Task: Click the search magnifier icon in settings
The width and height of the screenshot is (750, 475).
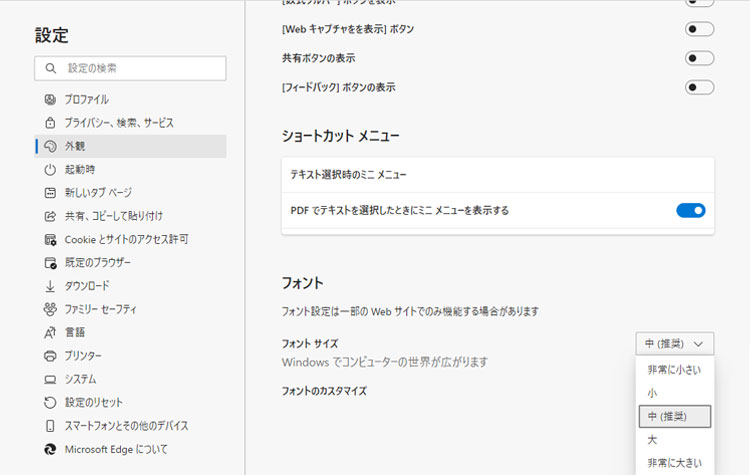Action: pyautogui.click(x=51, y=68)
